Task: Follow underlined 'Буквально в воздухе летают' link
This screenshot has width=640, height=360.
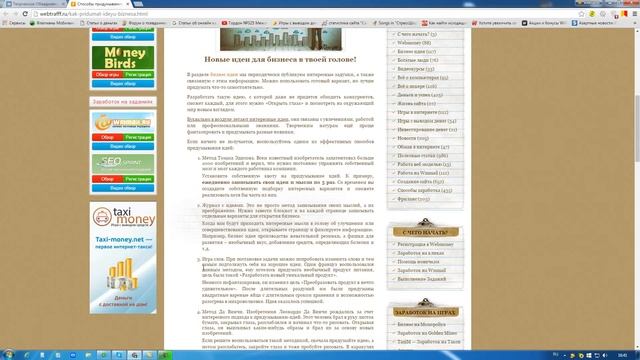Action: tap(238, 119)
